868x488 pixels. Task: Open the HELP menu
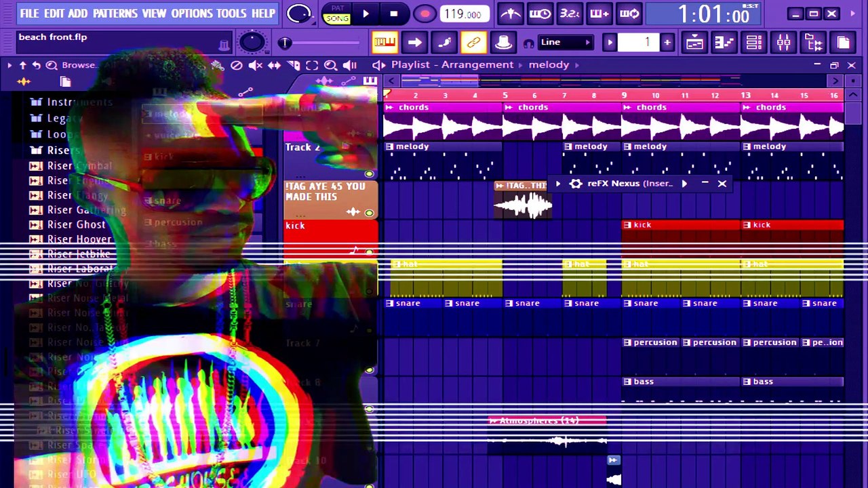[263, 13]
